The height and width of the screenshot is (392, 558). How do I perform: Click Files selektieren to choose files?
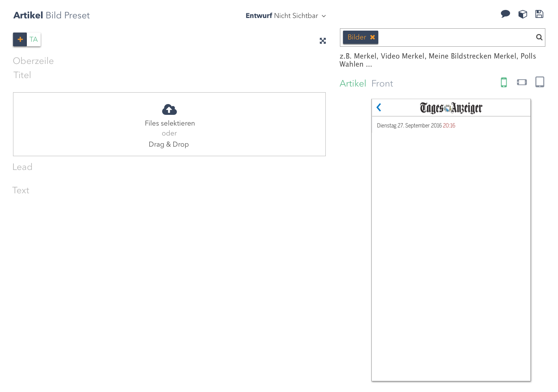(x=170, y=123)
